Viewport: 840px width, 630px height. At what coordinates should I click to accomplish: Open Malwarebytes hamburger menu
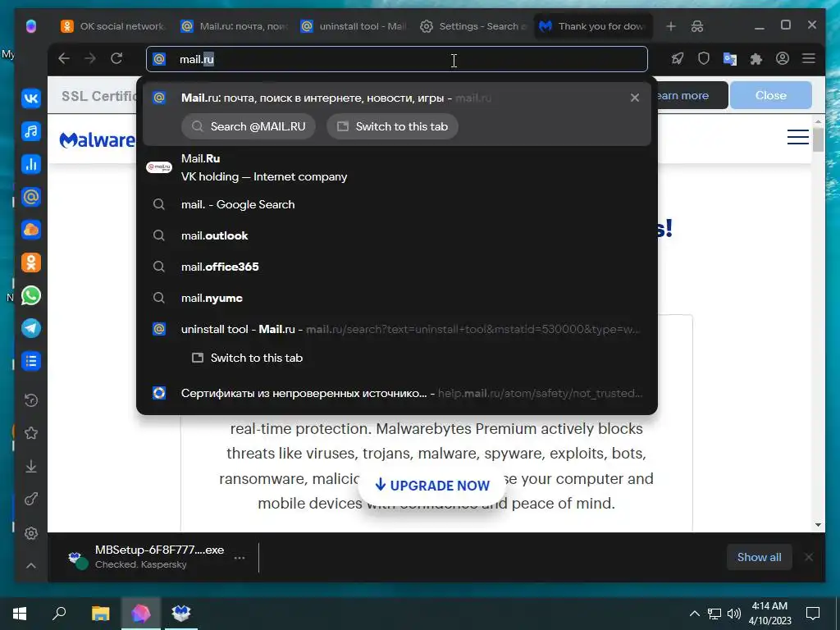[x=797, y=137]
